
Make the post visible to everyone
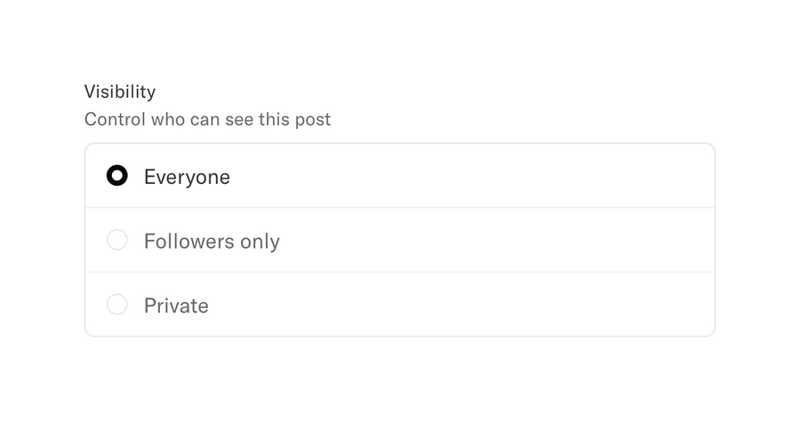(x=117, y=177)
